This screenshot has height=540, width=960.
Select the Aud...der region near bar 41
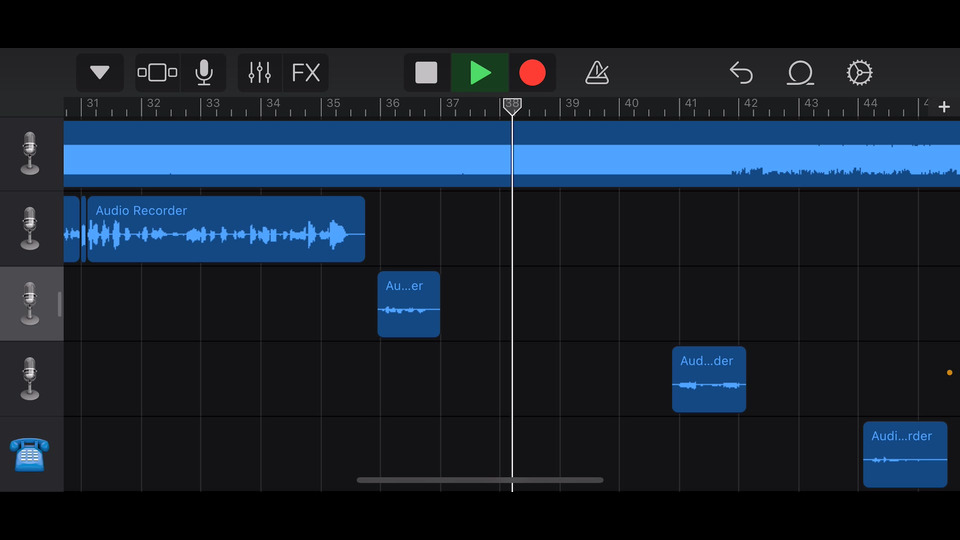point(709,379)
